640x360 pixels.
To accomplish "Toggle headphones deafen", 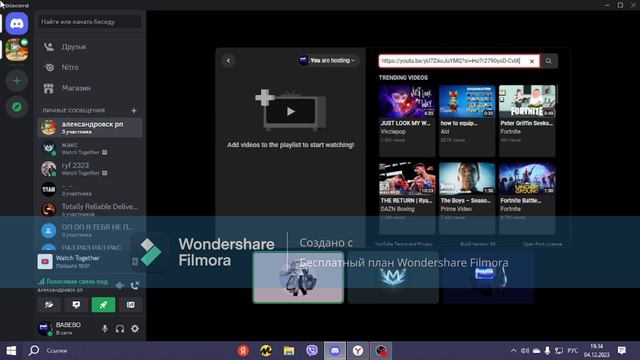I will coord(120,329).
